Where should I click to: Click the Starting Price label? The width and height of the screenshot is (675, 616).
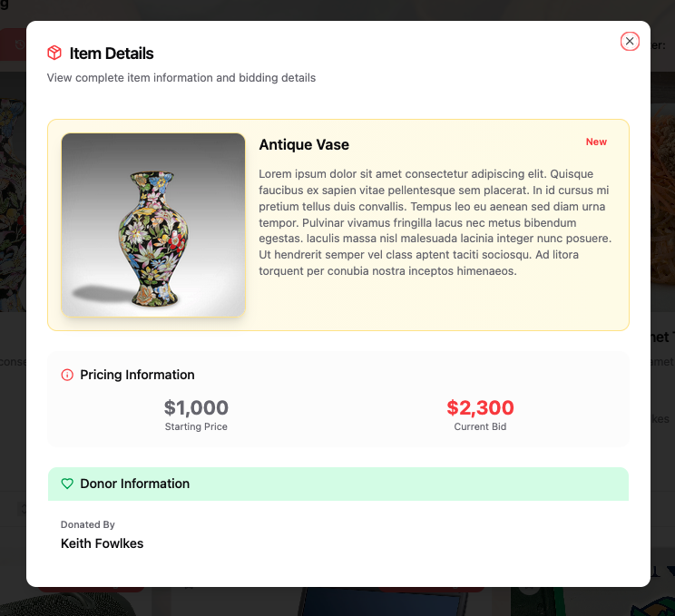[x=196, y=426]
